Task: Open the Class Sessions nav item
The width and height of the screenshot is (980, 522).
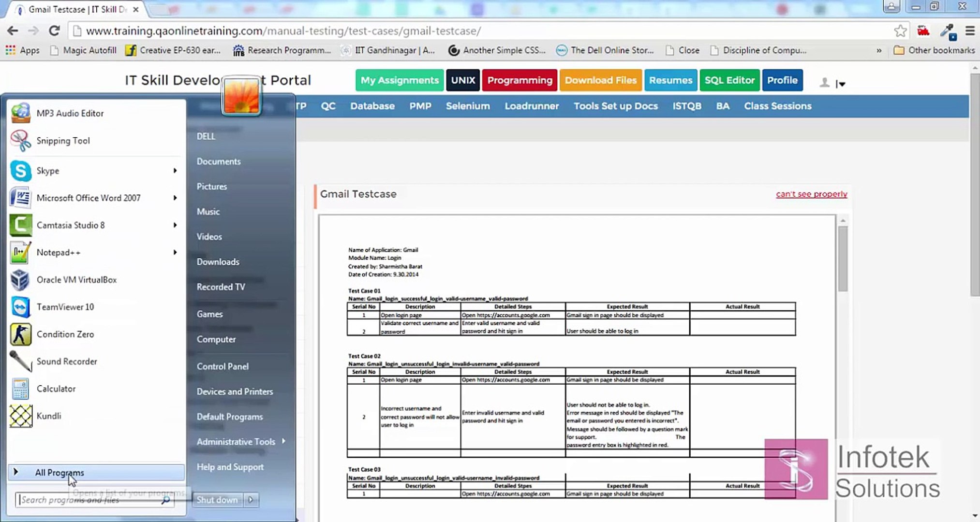Action: [x=777, y=106]
